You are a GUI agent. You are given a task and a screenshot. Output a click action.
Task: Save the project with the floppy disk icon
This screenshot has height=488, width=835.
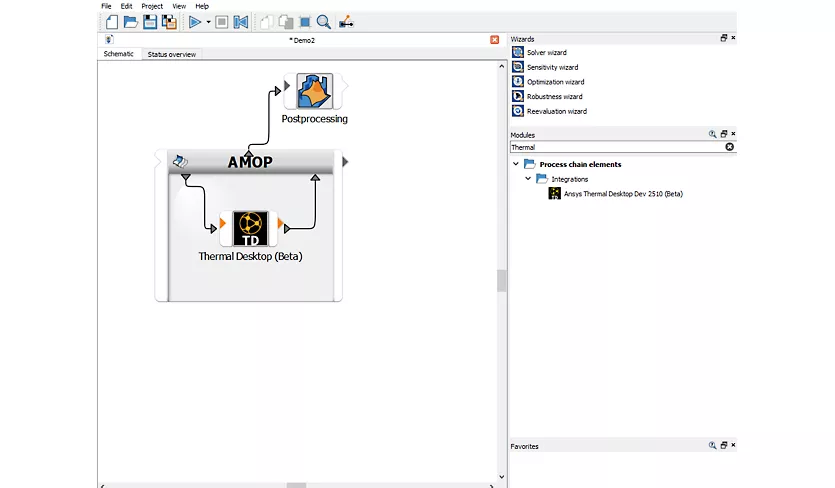(x=149, y=21)
